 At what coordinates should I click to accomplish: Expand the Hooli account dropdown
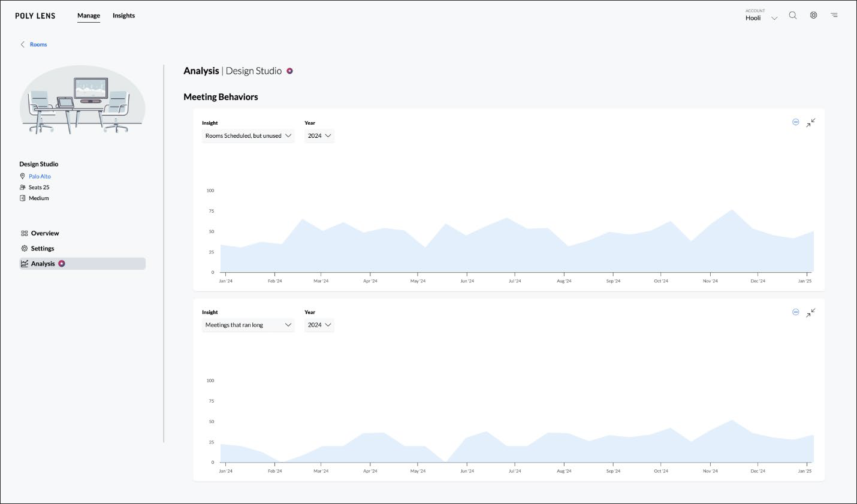774,18
